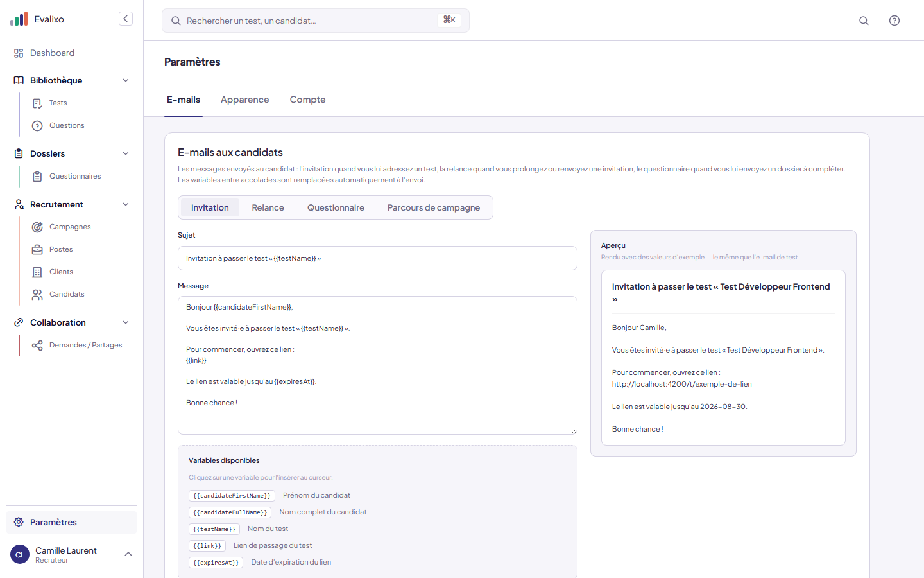Insert the {{candidateFirstName}} variable

click(232, 496)
